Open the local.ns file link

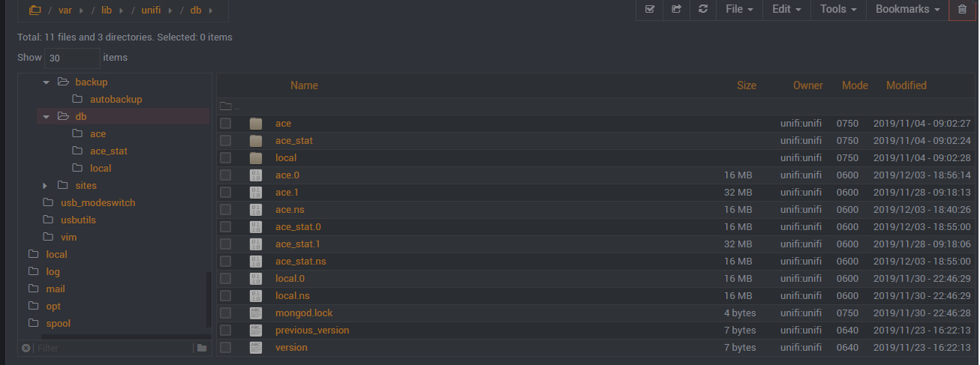coord(292,295)
